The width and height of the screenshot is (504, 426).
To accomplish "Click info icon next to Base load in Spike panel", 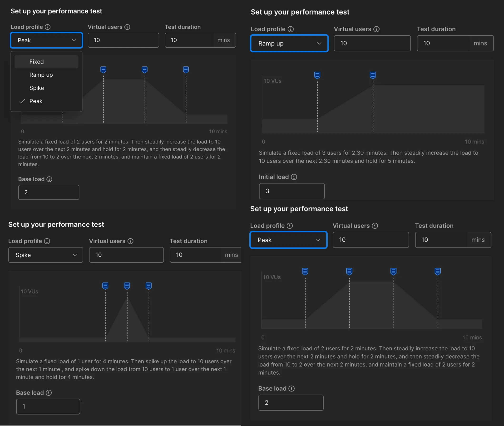I will [49, 393].
